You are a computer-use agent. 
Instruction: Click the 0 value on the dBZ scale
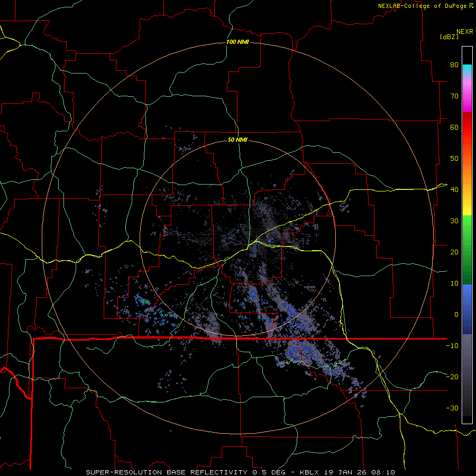tap(456, 315)
